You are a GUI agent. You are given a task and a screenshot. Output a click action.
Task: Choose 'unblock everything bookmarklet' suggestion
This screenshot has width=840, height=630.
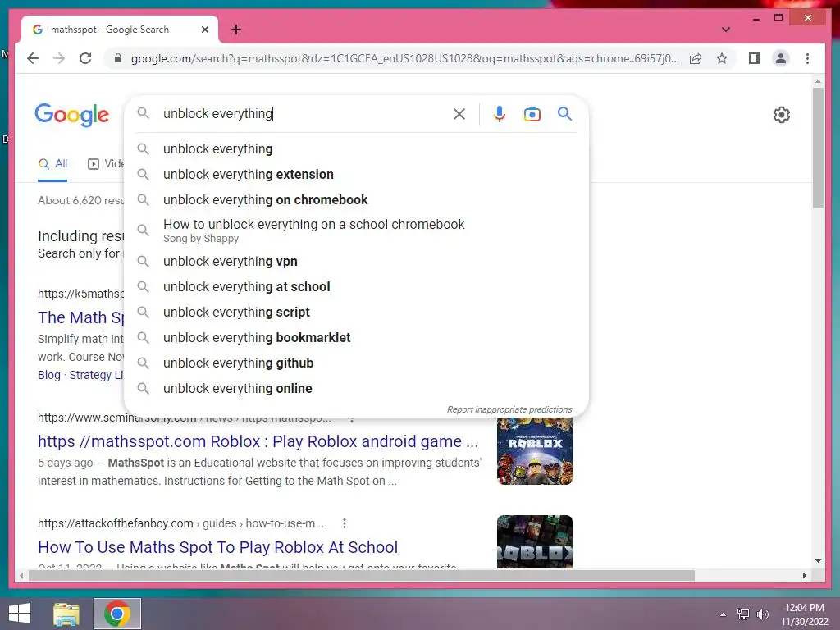pos(356,337)
